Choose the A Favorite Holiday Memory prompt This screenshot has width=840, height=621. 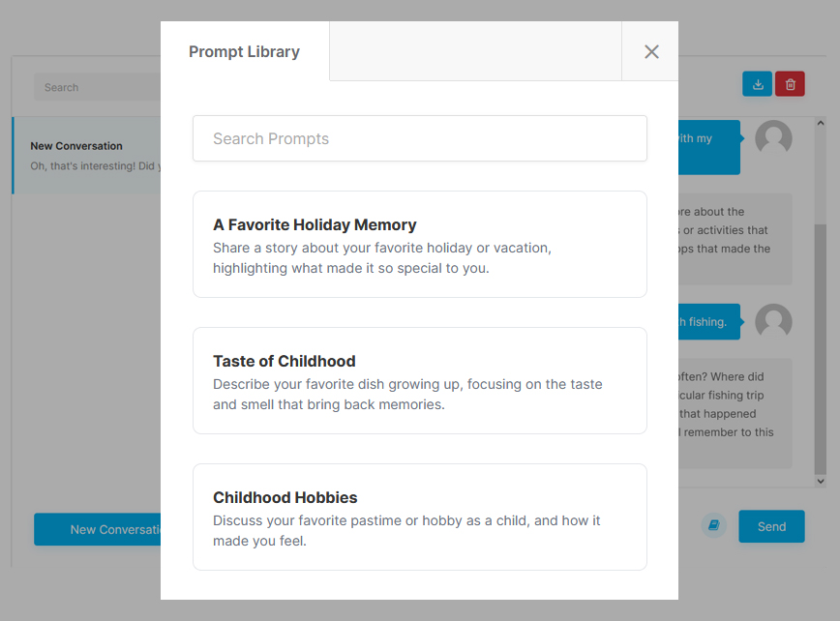coord(419,244)
